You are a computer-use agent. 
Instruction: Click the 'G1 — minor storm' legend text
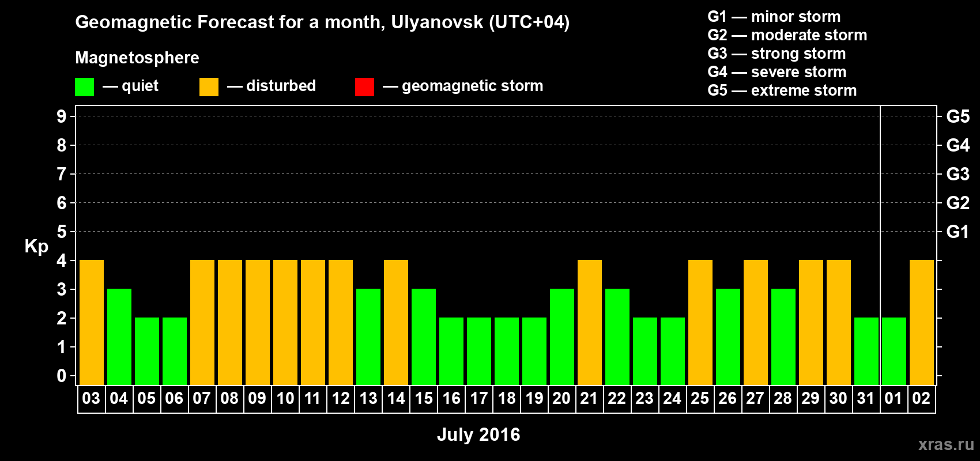[x=774, y=17]
